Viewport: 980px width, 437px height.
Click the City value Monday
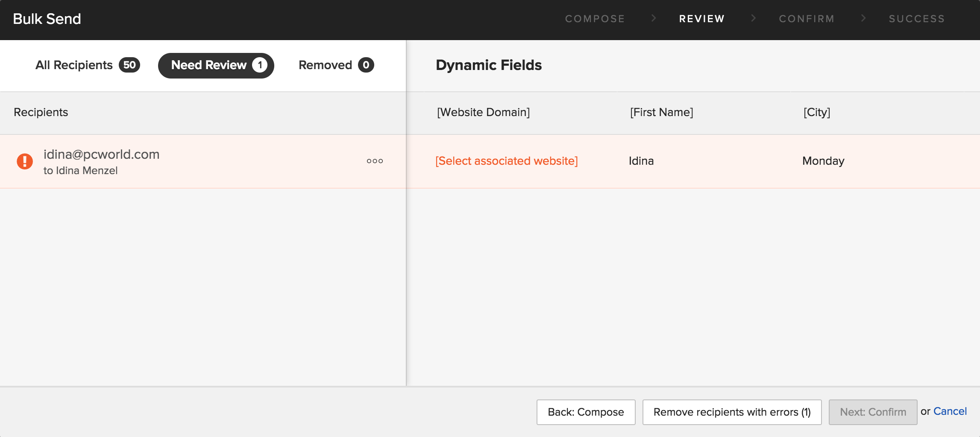coord(823,161)
